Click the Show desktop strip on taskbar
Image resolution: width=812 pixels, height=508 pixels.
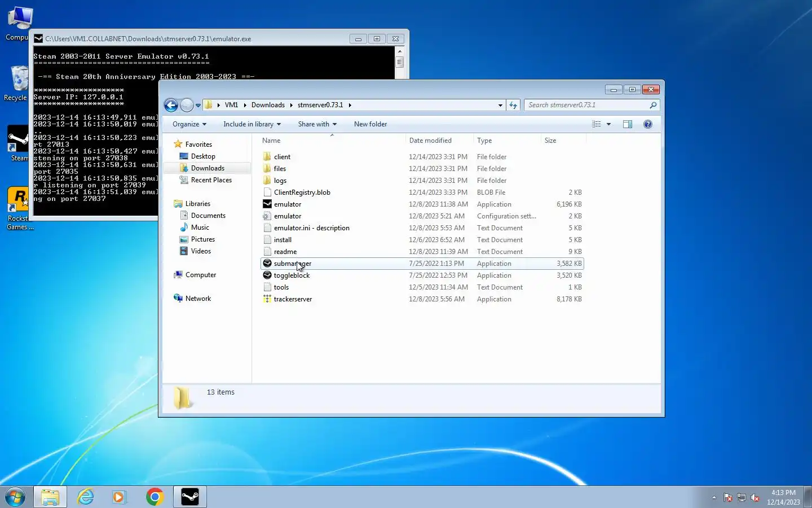pos(807,497)
